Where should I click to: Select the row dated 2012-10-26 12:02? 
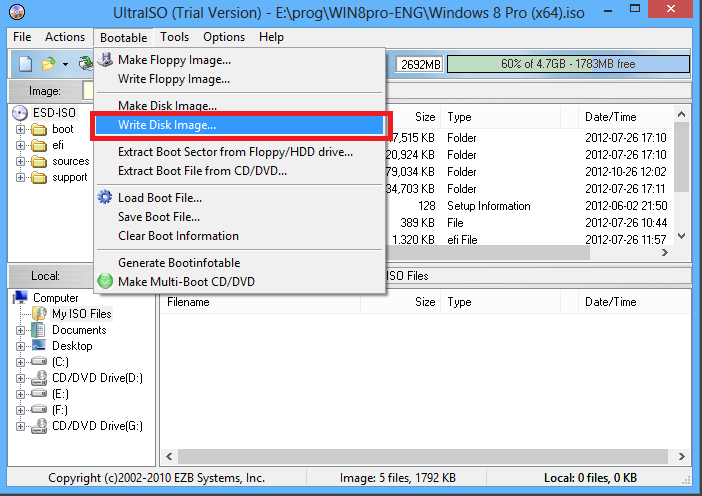point(528,172)
